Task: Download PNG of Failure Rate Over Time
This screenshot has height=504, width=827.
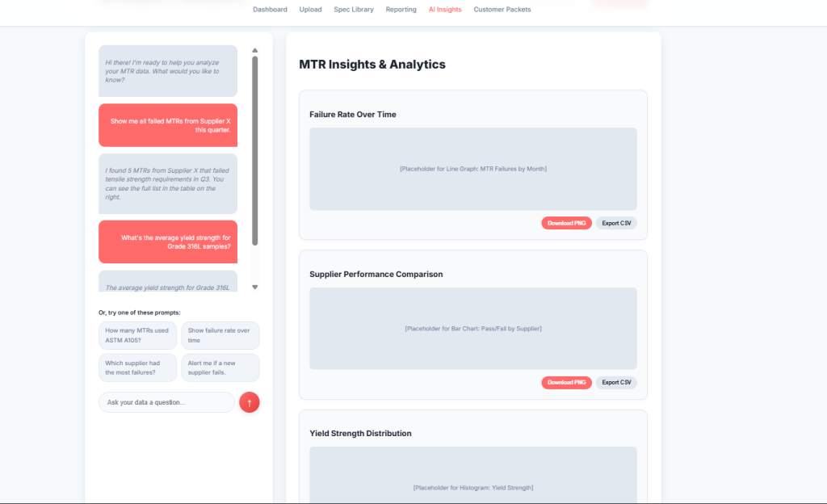Action: 566,223
